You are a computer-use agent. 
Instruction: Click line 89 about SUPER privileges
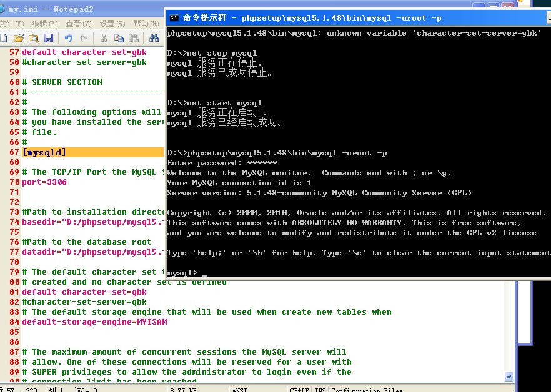(187, 371)
